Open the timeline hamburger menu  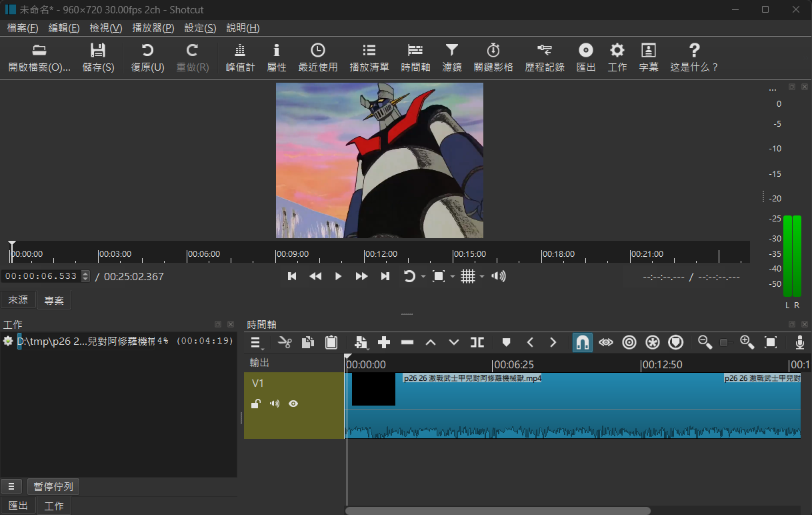(255, 343)
